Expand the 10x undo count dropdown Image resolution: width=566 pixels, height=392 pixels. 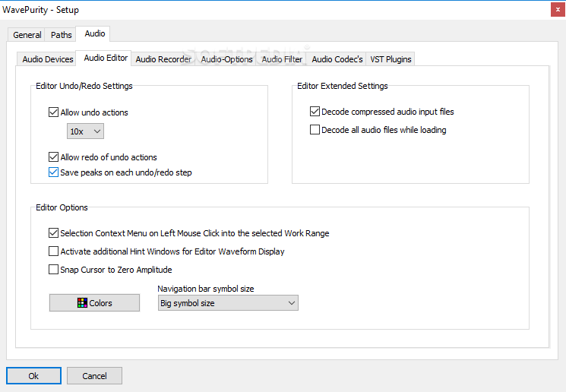[x=85, y=131]
